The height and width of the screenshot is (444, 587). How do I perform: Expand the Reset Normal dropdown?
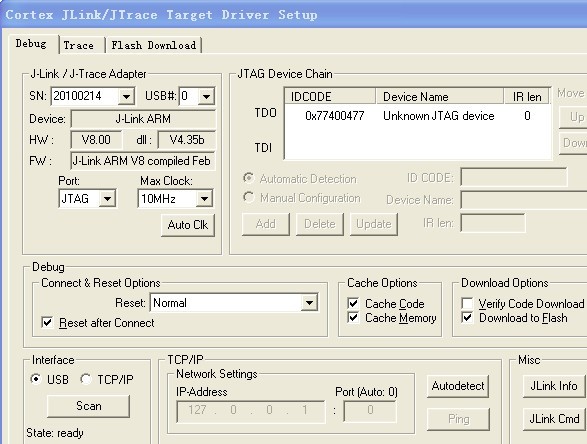tap(310, 302)
